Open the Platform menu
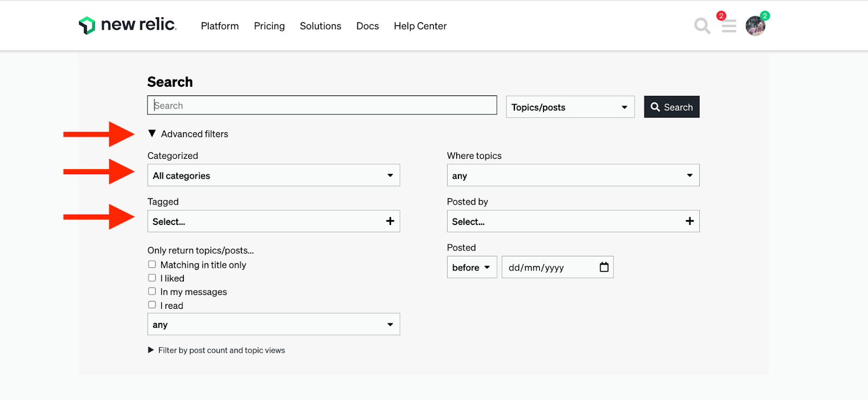The width and height of the screenshot is (868, 400). 220,26
